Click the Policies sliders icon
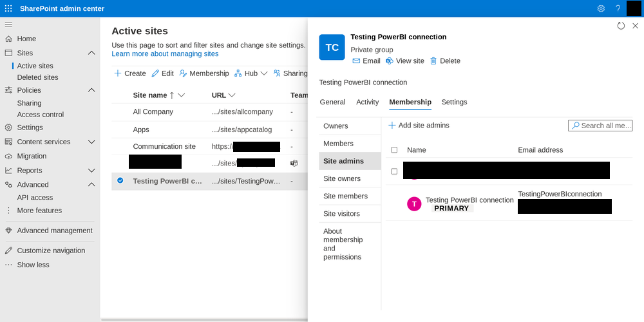Image resolution: width=644 pixels, height=322 pixels. coord(8,90)
